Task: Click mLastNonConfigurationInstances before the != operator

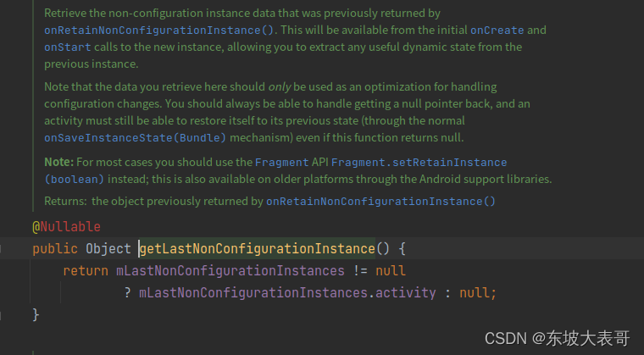Action: tap(230, 271)
